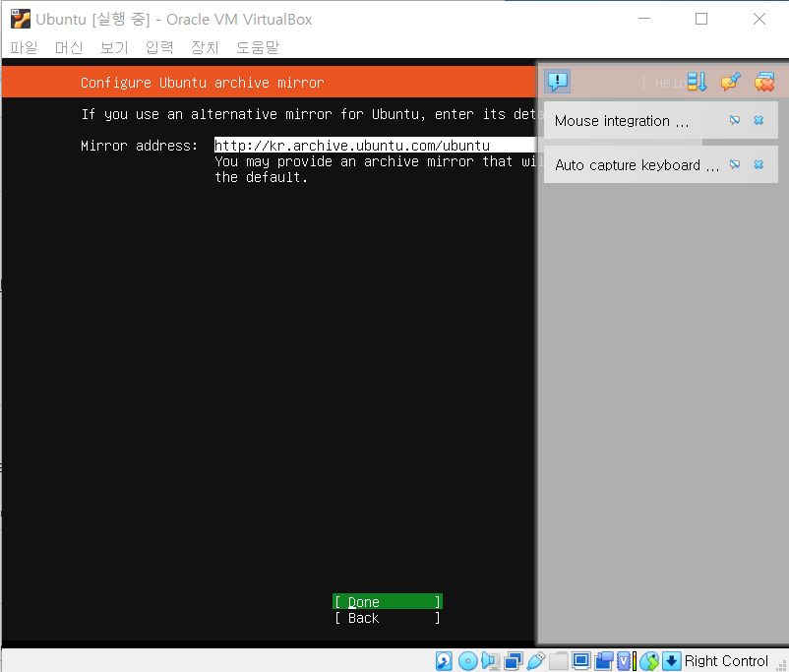Click the Done button in installer

388,601
